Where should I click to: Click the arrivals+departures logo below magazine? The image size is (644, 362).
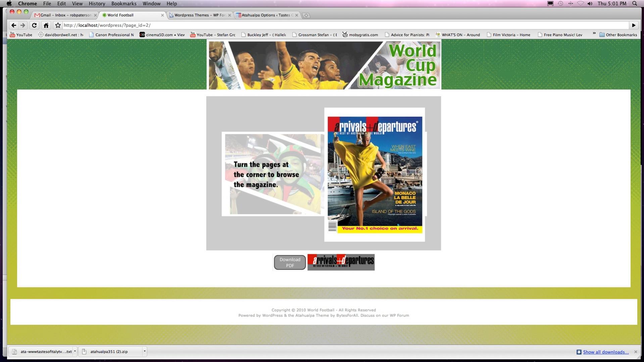point(341,262)
